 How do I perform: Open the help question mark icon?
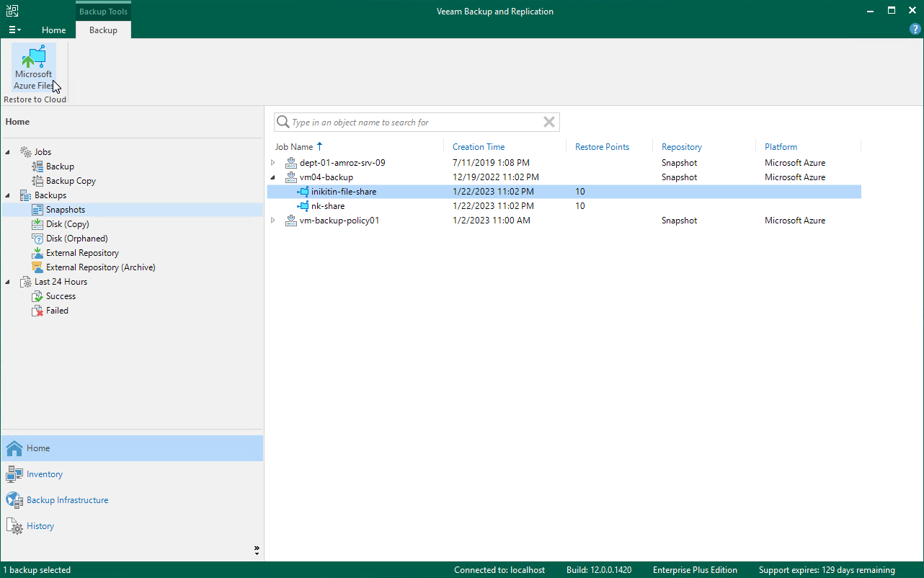tap(915, 30)
